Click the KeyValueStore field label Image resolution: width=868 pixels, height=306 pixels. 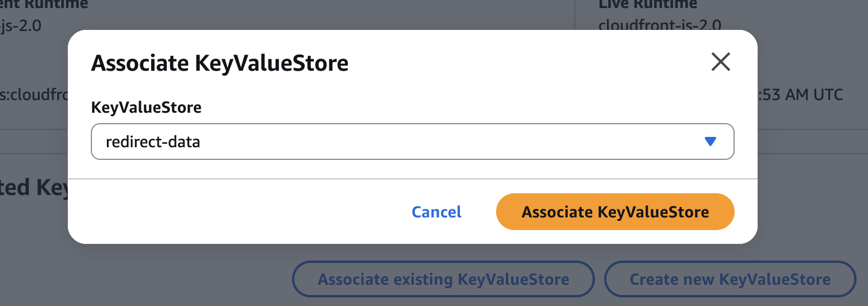[146, 108]
